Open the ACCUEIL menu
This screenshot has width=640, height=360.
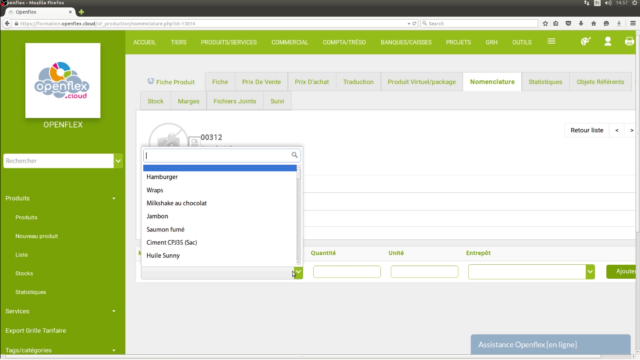coord(144,42)
